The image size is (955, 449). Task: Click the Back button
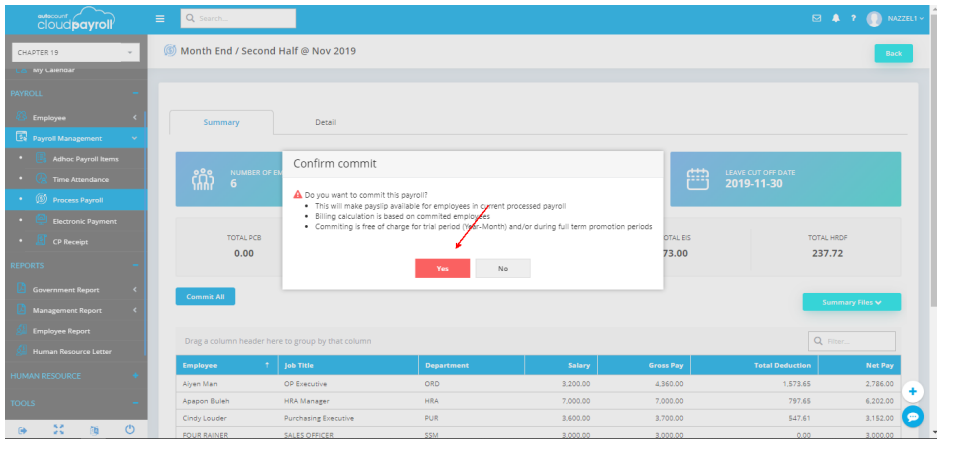tap(892, 53)
